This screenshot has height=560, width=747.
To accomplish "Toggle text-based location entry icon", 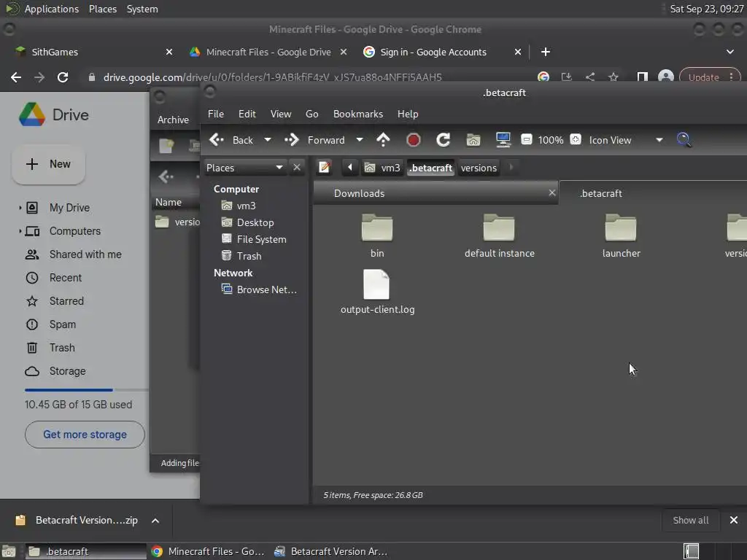I will 325,167.
